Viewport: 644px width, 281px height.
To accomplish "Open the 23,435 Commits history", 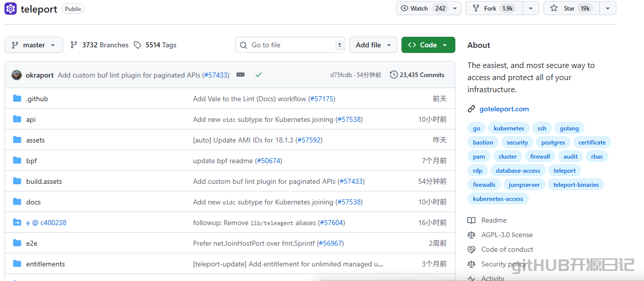I will (417, 75).
